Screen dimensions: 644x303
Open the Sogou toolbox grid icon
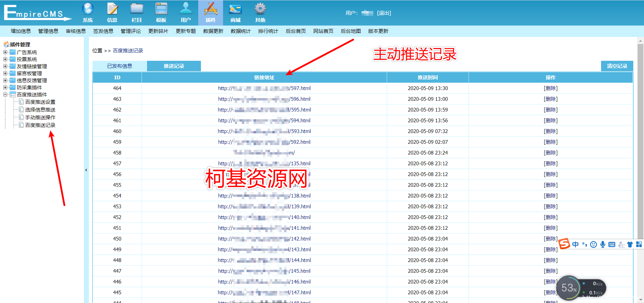pyautogui.click(x=639, y=244)
